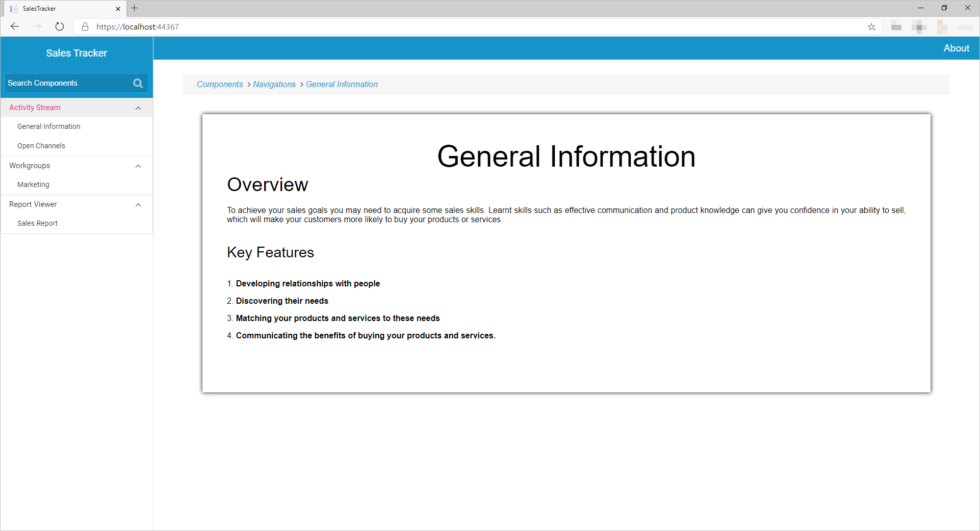The width and height of the screenshot is (980, 531).
Task: Click the Components breadcrumb link
Action: tap(220, 85)
